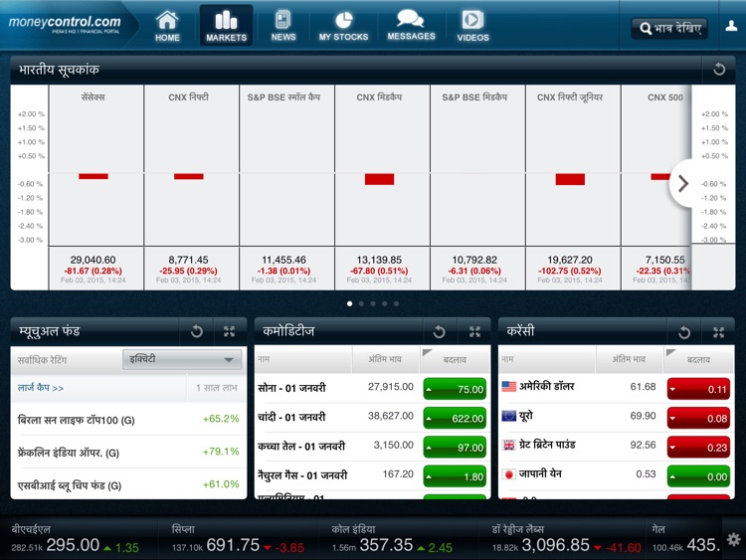Open फ्रेंकलिन इंडिया ऑपर. (G) fund
The image size is (746, 560).
tap(128, 452)
